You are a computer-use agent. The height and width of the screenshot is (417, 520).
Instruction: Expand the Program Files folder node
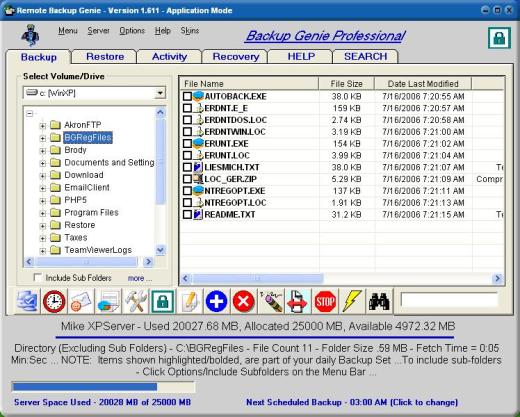tap(43, 213)
